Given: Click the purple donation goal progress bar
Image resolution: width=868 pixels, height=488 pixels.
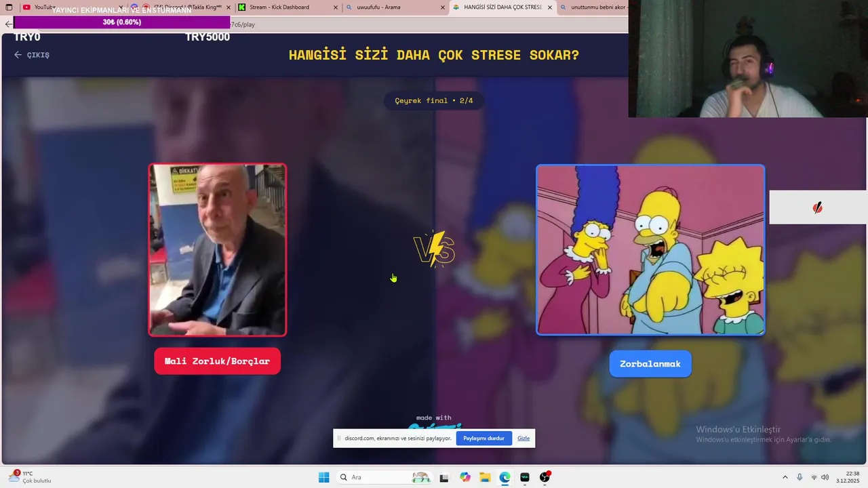Looking at the screenshot, I should pyautogui.click(x=122, y=22).
